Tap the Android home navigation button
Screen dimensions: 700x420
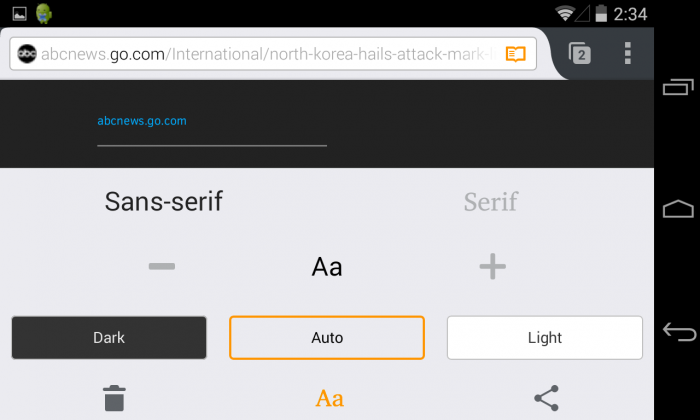[678, 208]
